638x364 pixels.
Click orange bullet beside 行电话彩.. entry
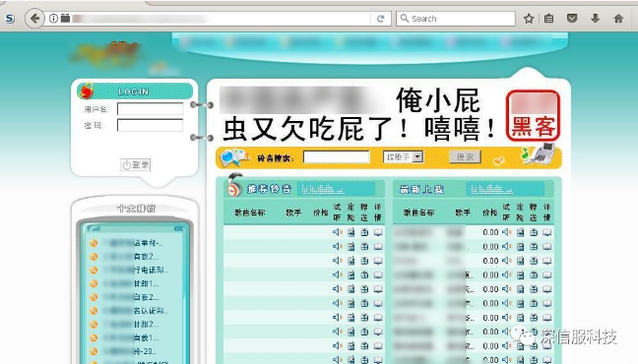click(x=94, y=271)
